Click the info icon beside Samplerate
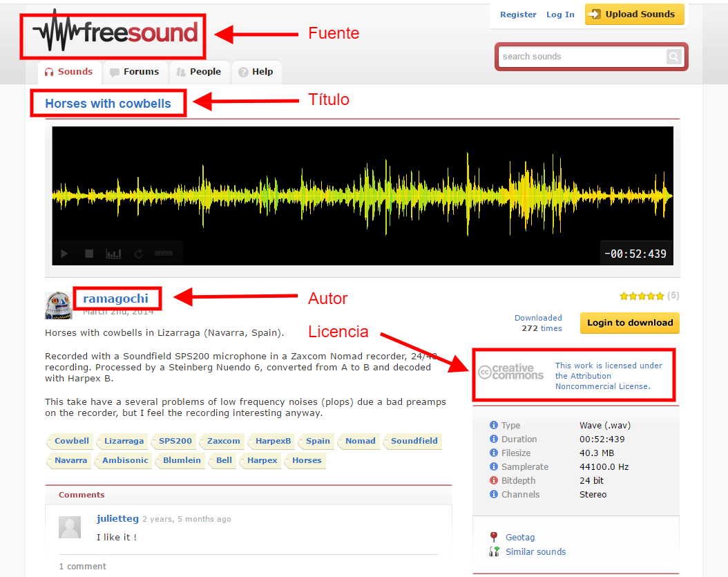This screenshot has width=728, height=577. point(494,466)
